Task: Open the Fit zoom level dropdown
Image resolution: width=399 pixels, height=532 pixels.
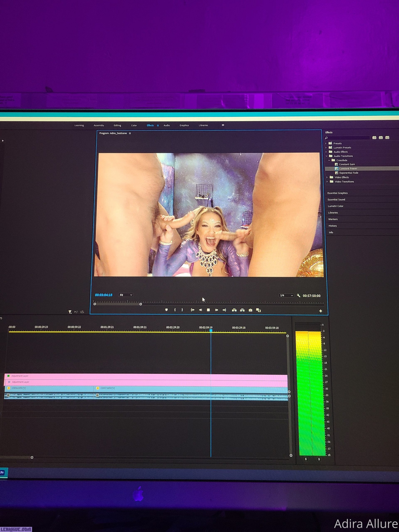Action: (126, 295)
